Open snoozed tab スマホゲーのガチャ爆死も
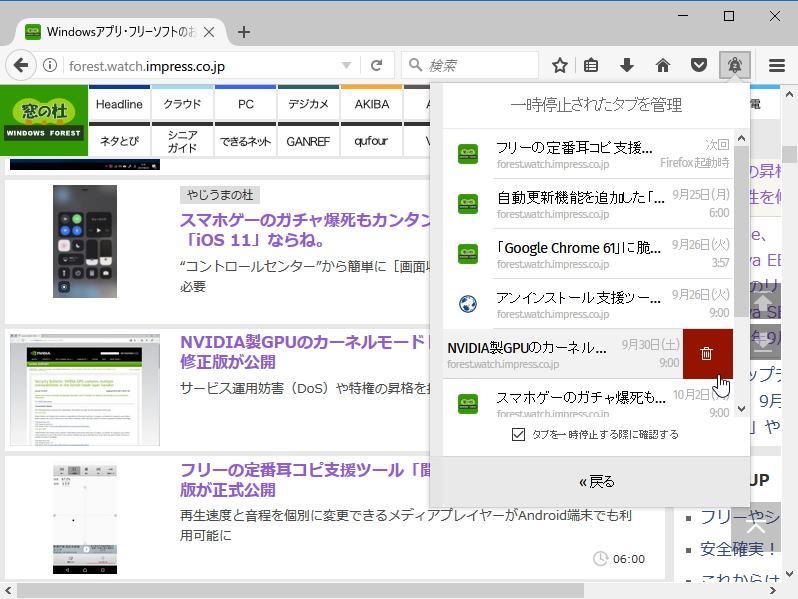Image resolution: width=798 pixels, height=599 pixels. (x=588, y=399)
